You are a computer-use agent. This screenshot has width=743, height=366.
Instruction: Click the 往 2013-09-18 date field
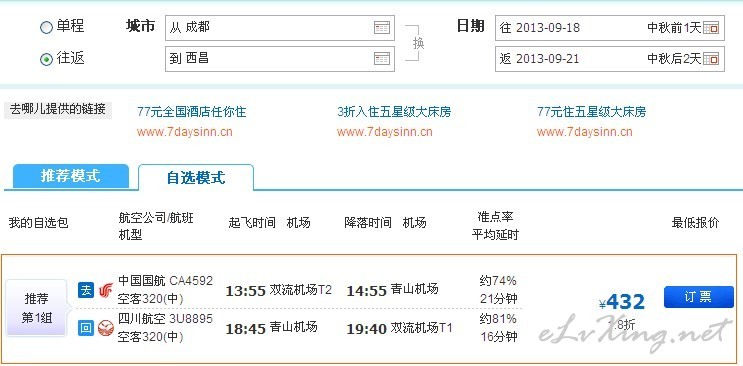[x=609, y=27]
